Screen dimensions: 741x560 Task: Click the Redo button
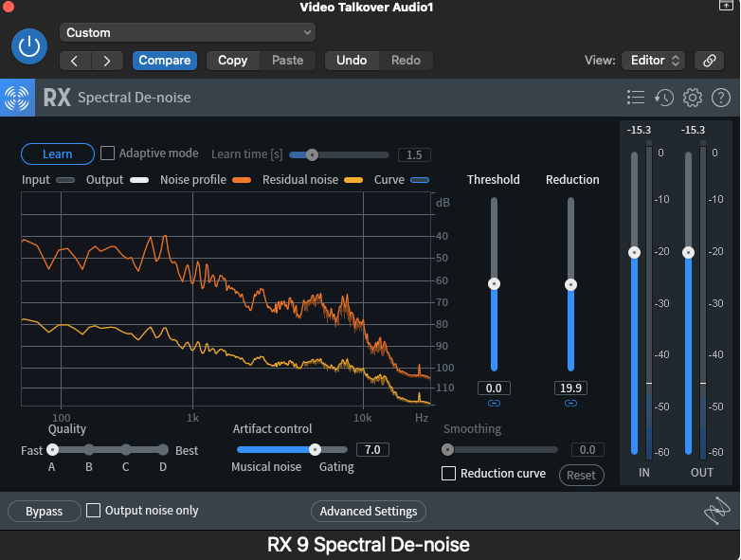(x=406, y=61)
